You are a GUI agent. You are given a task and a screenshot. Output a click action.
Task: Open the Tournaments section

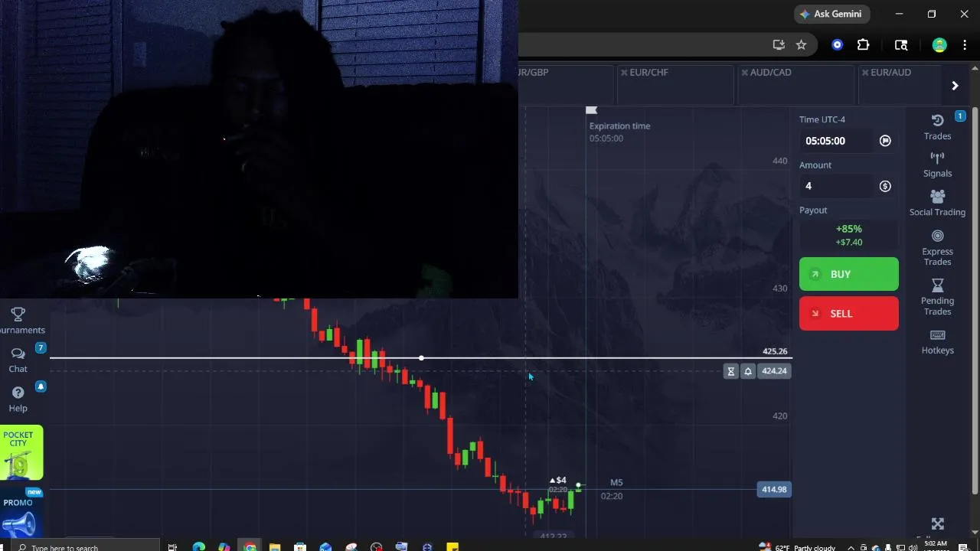coord(18,321)
